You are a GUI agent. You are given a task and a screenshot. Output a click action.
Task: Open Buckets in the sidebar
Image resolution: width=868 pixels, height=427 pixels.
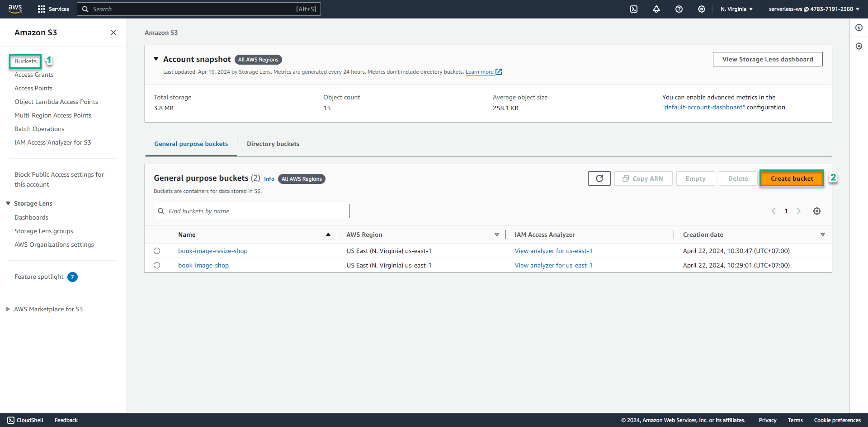pos(25,61)
